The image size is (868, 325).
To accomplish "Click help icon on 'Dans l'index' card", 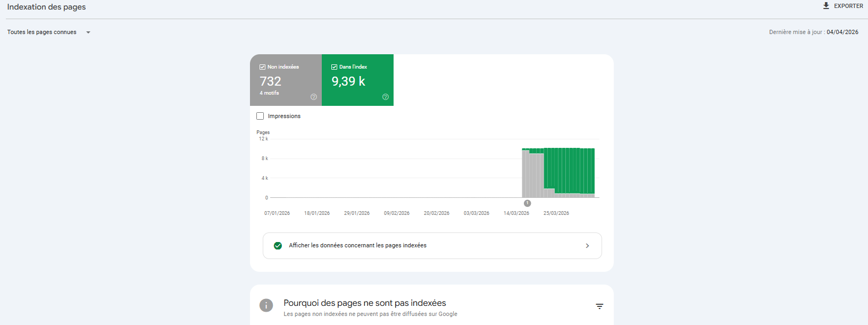I will coord(386,97).
